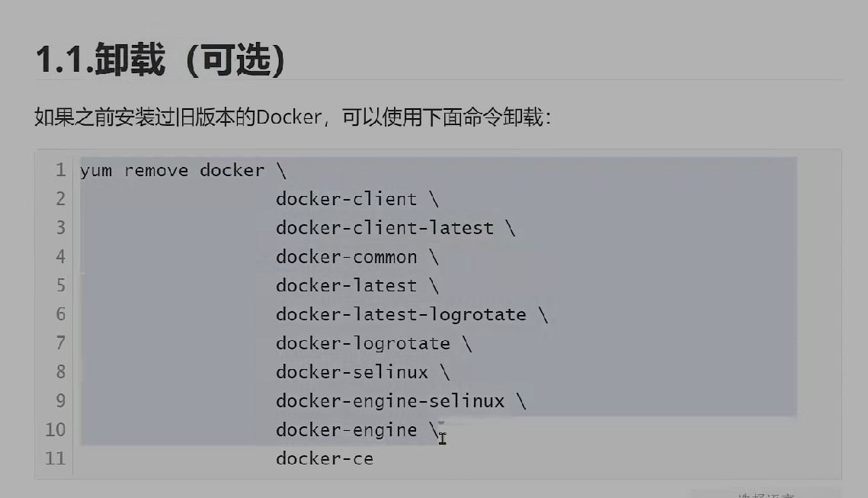Click "docker-logrotate" text on code line 7
The width and height of the screenshot is (868, 498).
coord(363,343)
